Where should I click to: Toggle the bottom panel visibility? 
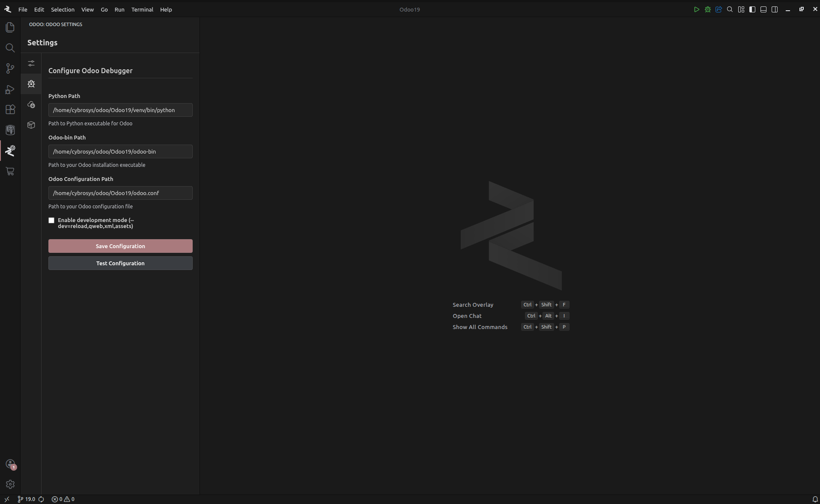click(x=763, y=9)
